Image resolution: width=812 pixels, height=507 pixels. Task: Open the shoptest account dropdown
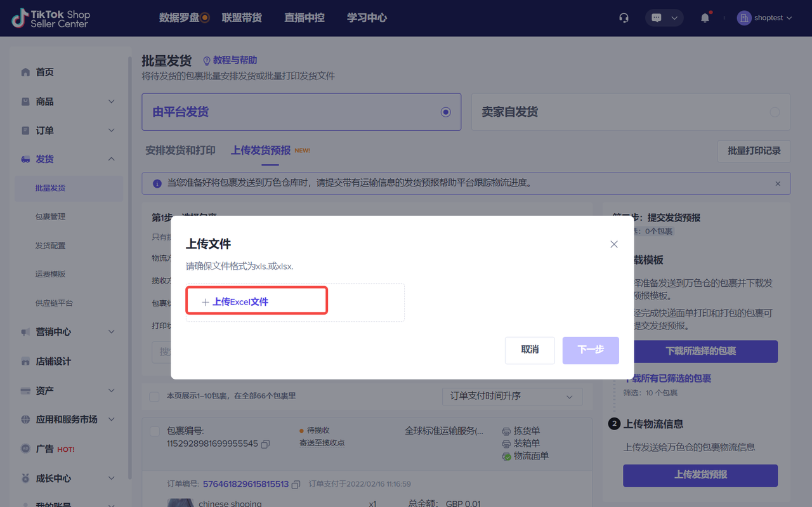(789, 18)
